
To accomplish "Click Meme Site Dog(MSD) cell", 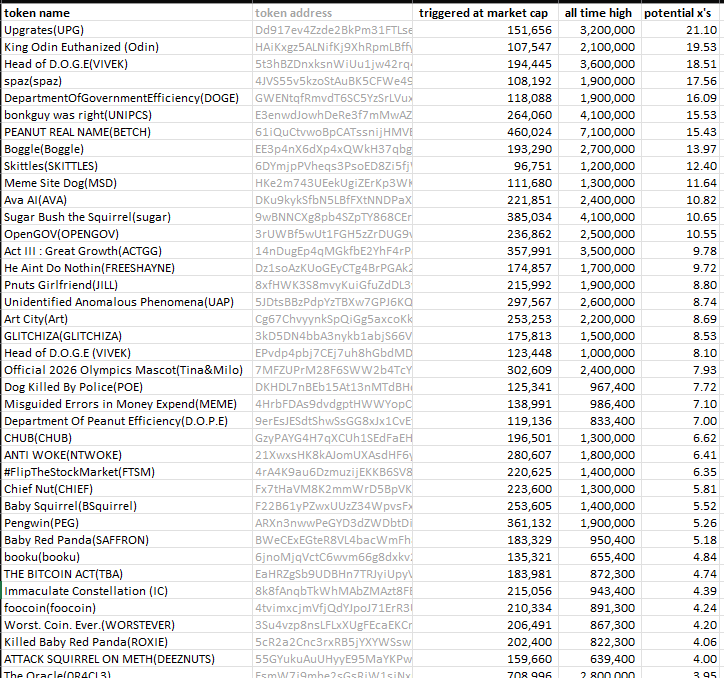I will tap(127, 183).
